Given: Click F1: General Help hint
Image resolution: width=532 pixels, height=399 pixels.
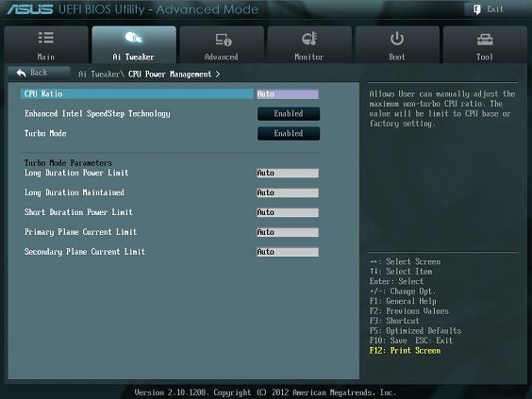Looking at the screenshot, I should 403,301.
